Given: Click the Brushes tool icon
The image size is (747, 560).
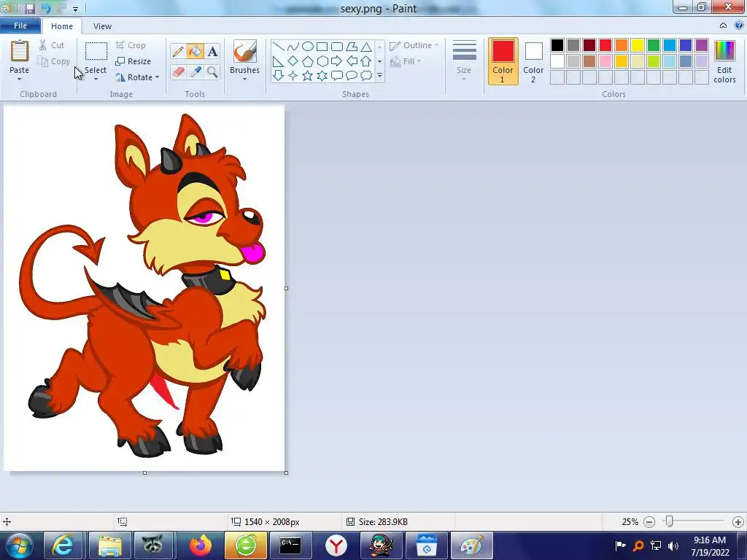Looking at the screenshot, I should coord(245,51).
